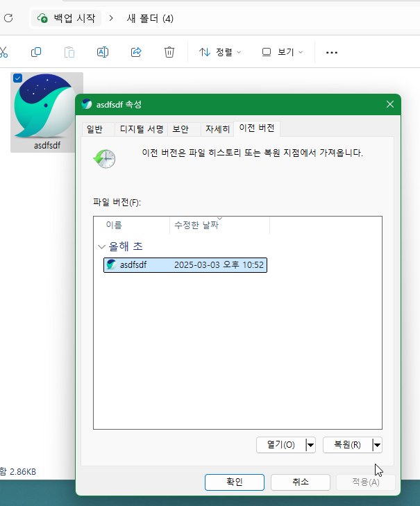This screenshot has width=420, height=506.
Task: Click the share icon in the toolbar
Action: [x=136, y=52]
